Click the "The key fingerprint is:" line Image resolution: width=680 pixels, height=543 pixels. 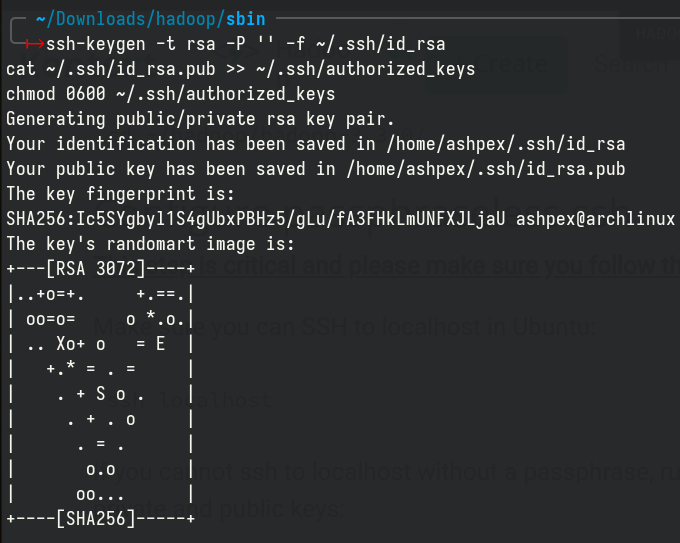pos(120,193)
